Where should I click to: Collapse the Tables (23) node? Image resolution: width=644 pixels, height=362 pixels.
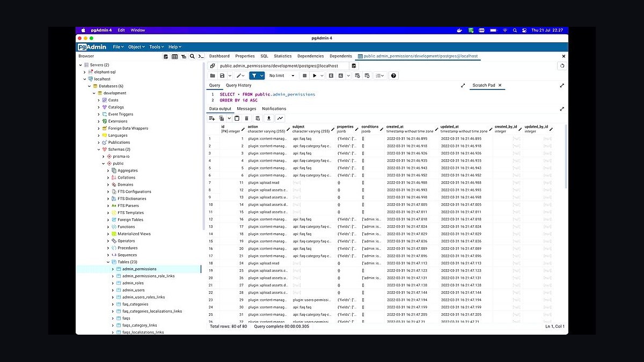pyautogui.click(x=108, y=262)
